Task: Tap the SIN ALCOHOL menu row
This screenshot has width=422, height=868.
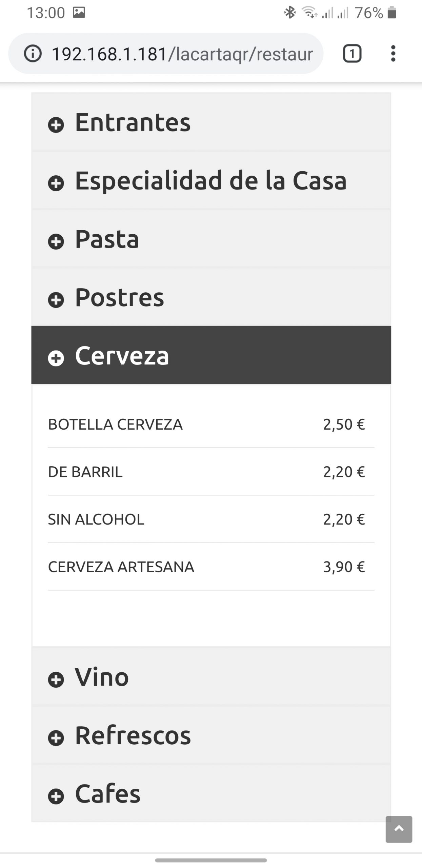Action: coord(211,519)
